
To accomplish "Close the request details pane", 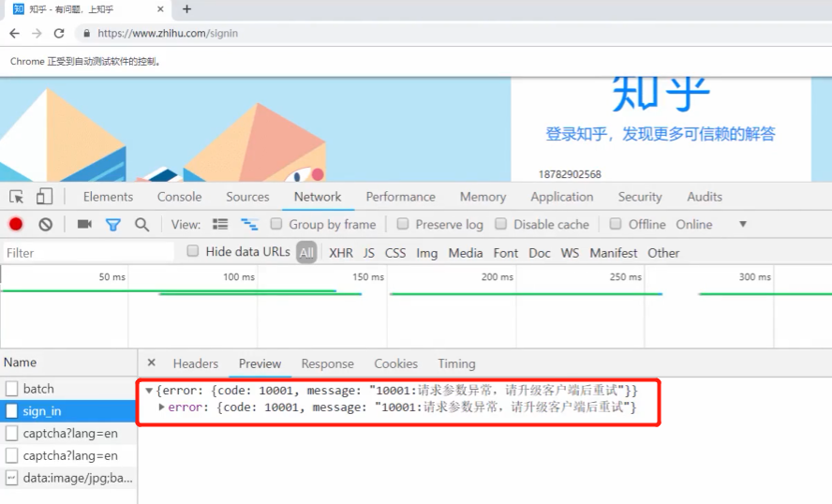I will pos(151,363).
